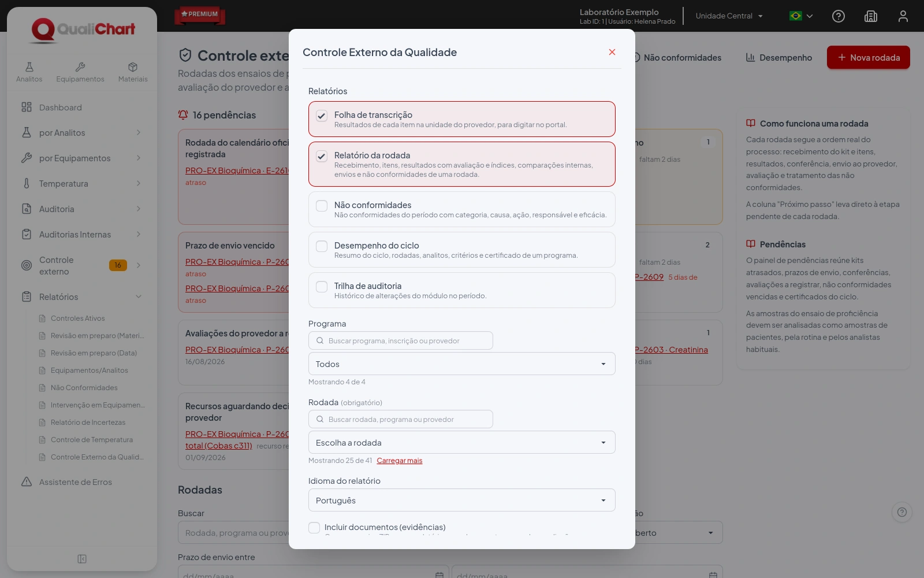Open the building/laboratory icon in the top bar
This screenshot has height=578, width=924.
click(x=871, y=16)
